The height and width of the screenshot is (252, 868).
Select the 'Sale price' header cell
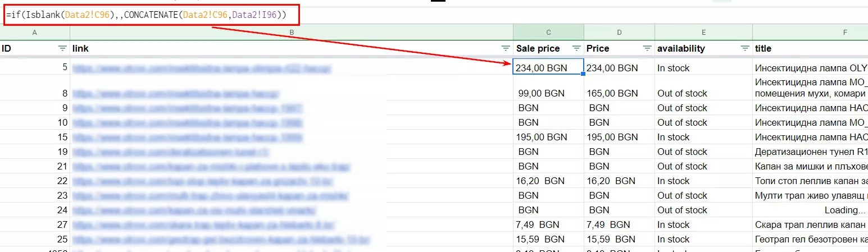tap(549, 49)
